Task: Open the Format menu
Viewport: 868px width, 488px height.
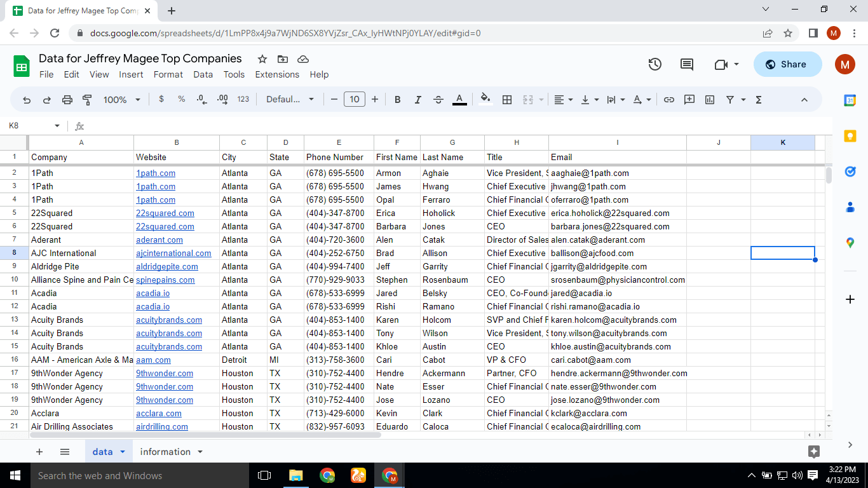Action: pyautogui.click(x=168, y=74)
